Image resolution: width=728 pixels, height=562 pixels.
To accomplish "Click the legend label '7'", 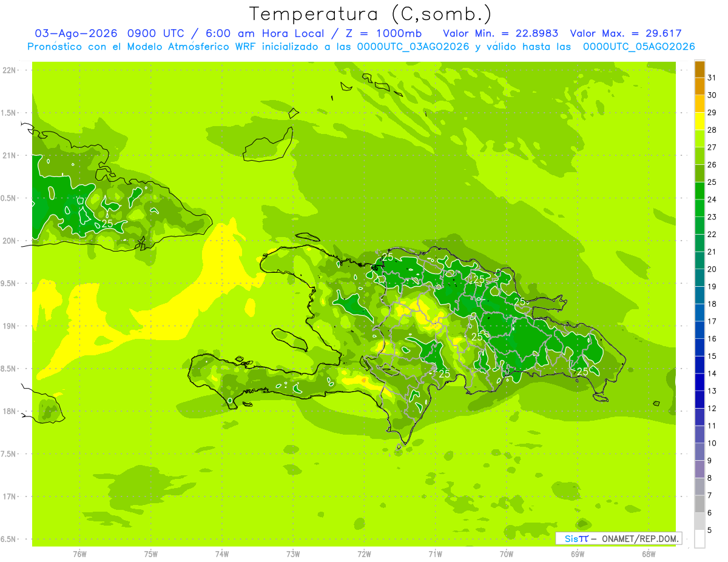I will (x=710, y=495).
